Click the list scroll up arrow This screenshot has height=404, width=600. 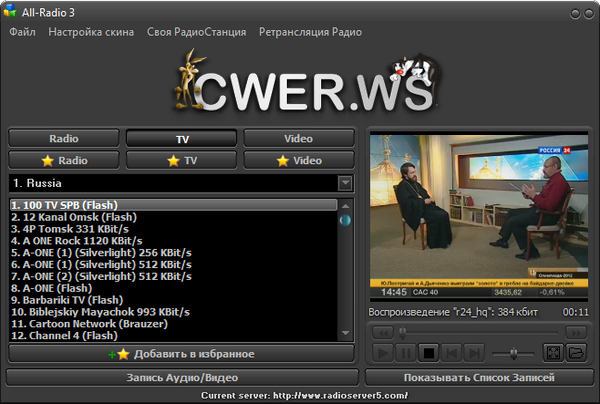click(x=345, y=206)
